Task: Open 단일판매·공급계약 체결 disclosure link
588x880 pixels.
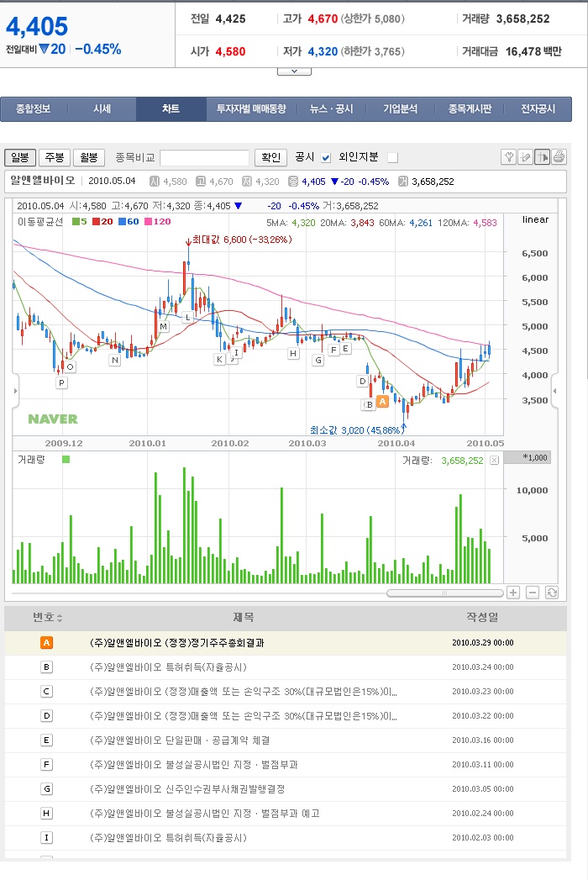Action: point(180,740)
